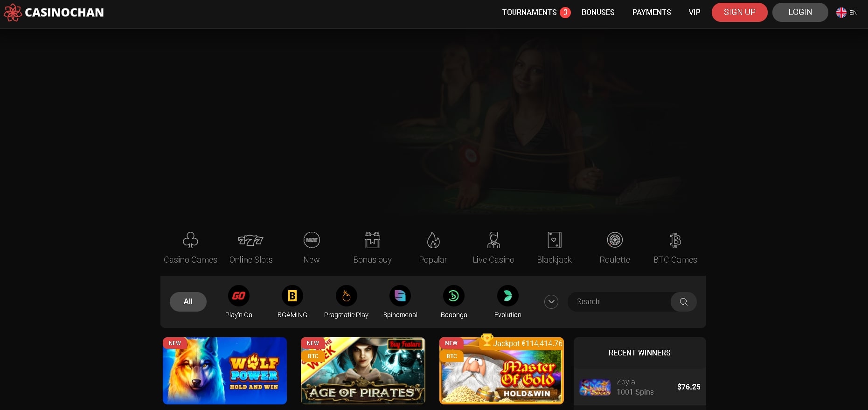Open the Casino Games club icon
The image size is (868, 410).
(x=190, y=240)
